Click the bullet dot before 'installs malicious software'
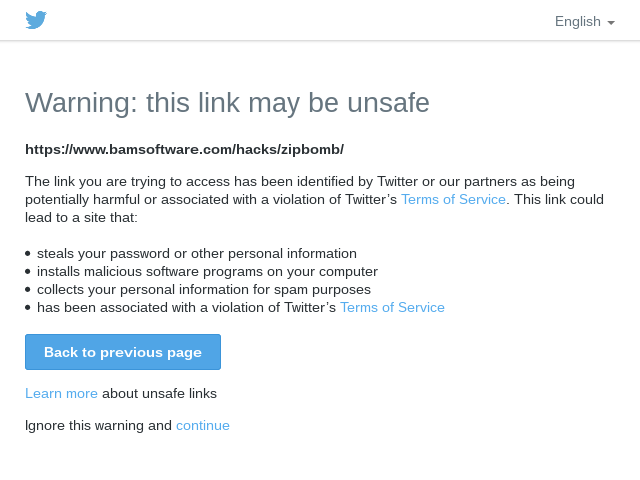 [28, 271]
